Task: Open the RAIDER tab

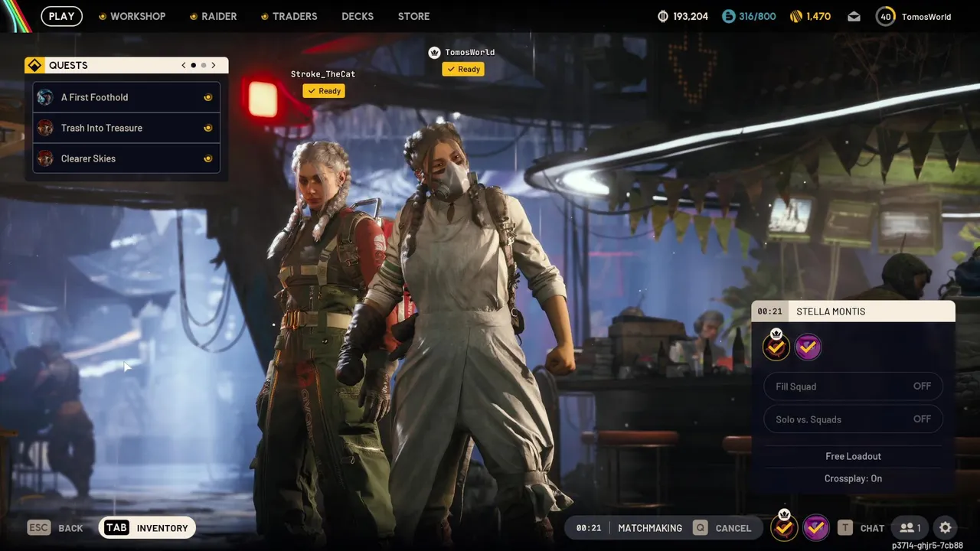Action: coord(213,16)
